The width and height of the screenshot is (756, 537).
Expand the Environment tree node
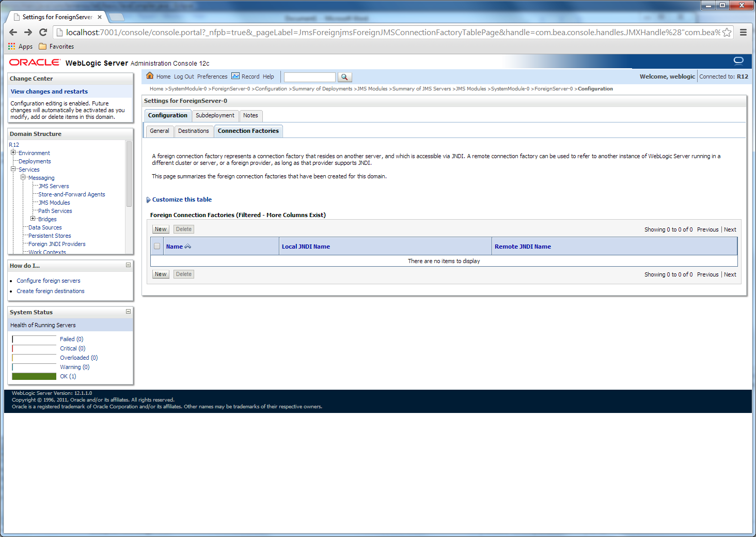point(13,152)
